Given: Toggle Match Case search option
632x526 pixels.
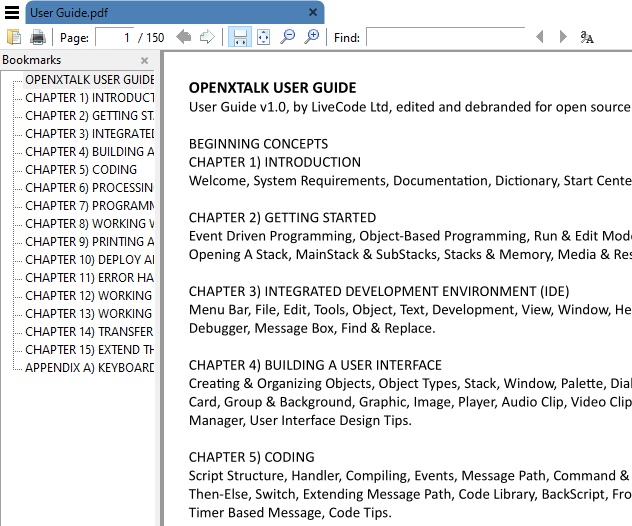Looking at the screenshot, I should 587,37.
